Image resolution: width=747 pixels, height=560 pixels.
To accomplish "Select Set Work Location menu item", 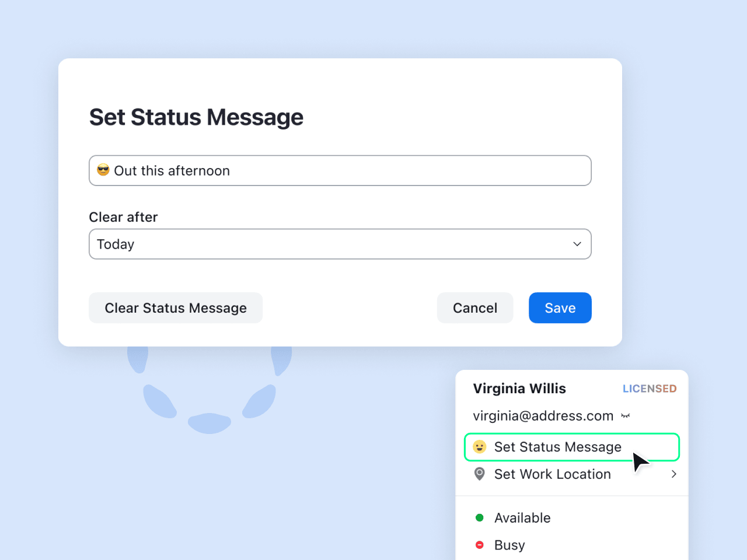I will pos(552,474).
